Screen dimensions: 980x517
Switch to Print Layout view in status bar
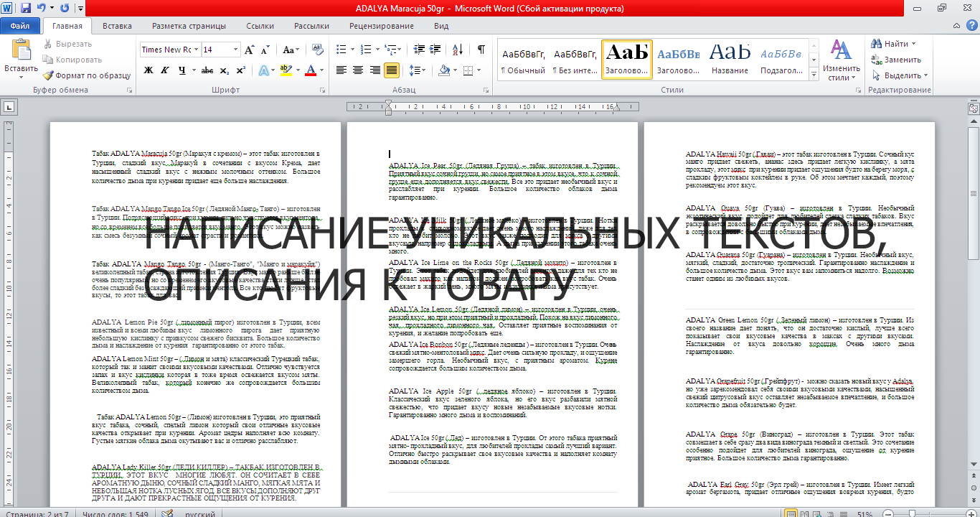(x=791, y=513)
